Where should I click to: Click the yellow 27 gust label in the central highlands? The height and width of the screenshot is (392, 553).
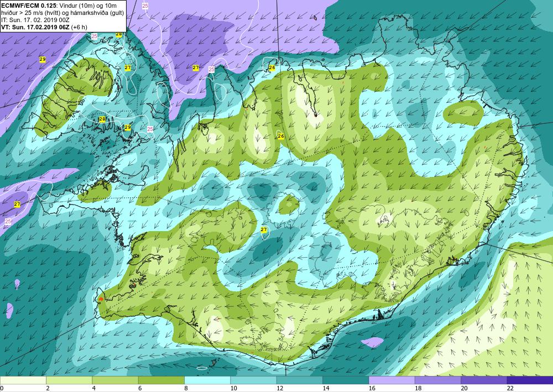[264, 230]
